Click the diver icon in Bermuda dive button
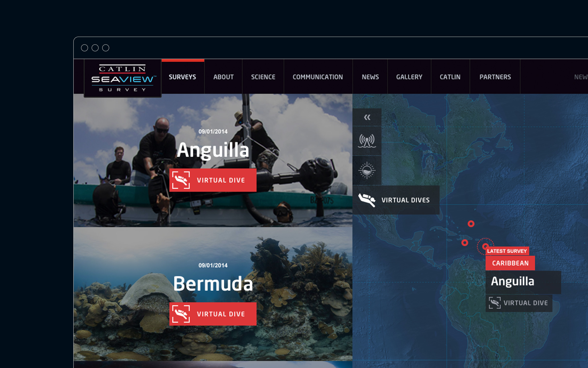The width and height of the screenshot is (588, 368). [x=181, y=314]
